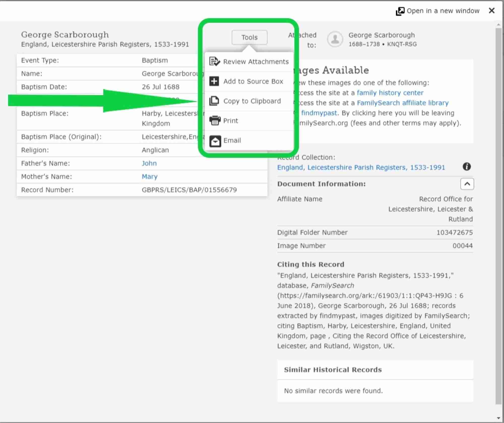The height and width of the screenshot is (423, 504).
Task: Open the Tools dropdown button
Action: (249, 37)
